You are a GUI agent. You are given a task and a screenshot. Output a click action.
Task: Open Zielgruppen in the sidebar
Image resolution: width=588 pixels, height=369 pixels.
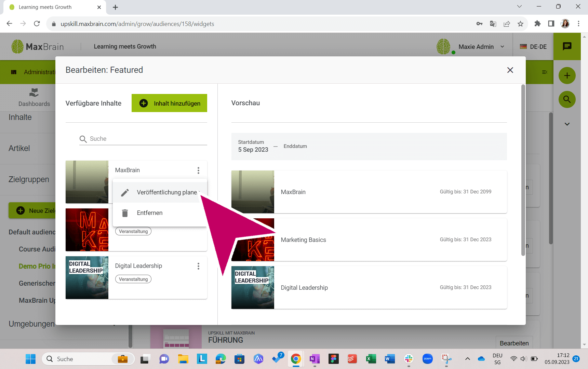click(29, 179)
